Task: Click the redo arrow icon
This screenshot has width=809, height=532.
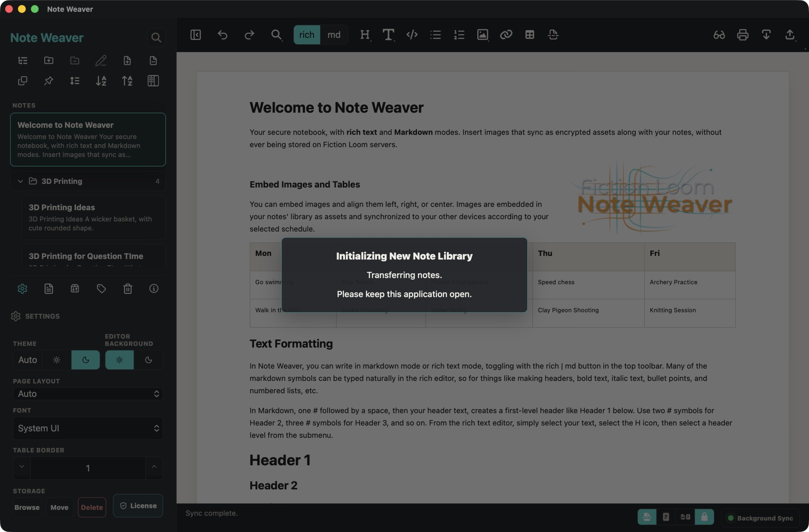Action: point(249,35)
